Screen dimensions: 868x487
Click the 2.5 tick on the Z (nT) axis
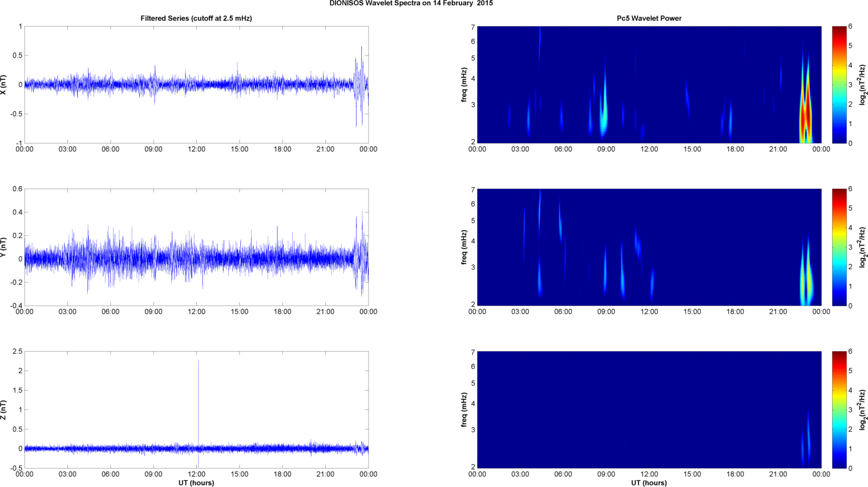17,351
